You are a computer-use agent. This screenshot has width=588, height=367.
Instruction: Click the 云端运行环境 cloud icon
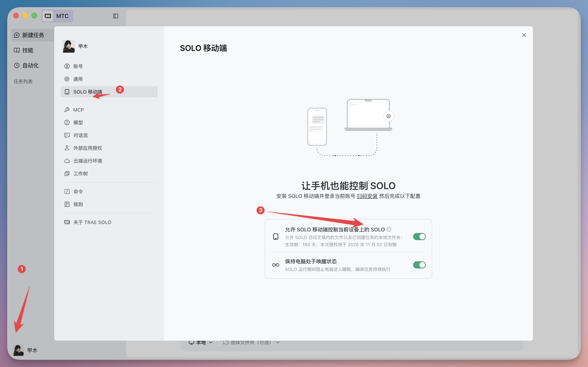point(67,161)
